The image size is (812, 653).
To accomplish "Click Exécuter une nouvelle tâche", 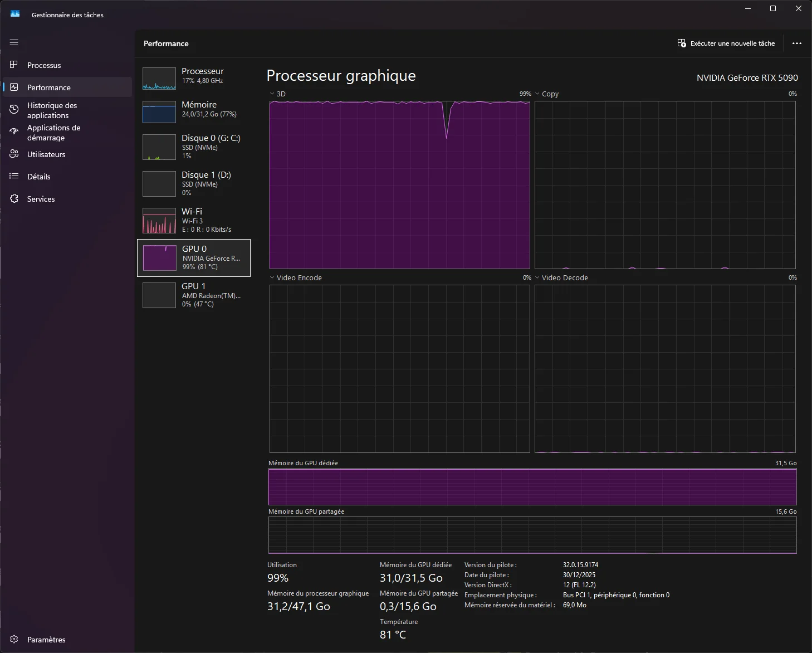I will coord(726,43).
